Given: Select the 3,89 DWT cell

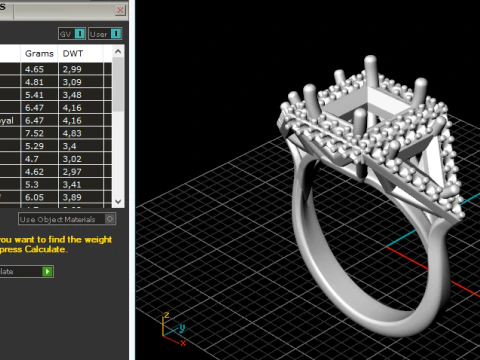Looking at the screenshot, I should pos(81,197).
